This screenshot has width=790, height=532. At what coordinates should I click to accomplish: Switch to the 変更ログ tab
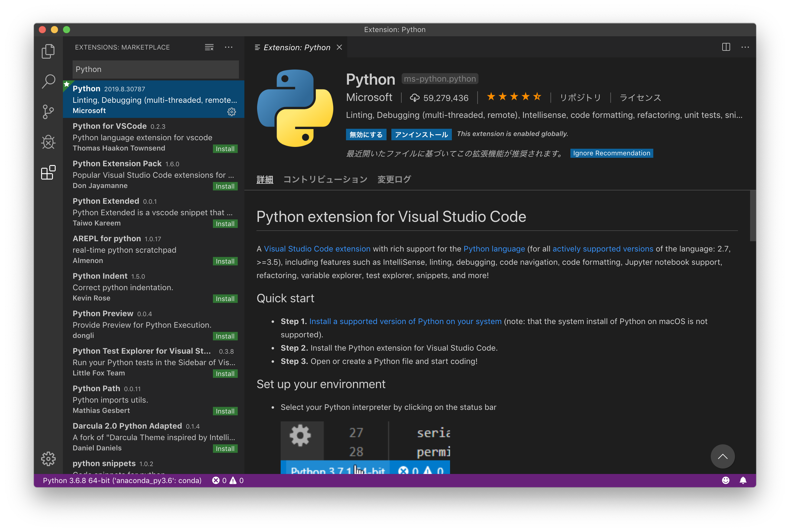click(x=394, y=179)
